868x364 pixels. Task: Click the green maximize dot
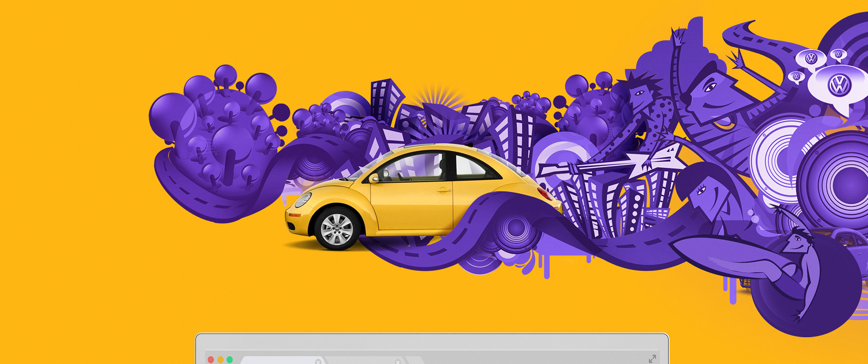coord(230,359)
